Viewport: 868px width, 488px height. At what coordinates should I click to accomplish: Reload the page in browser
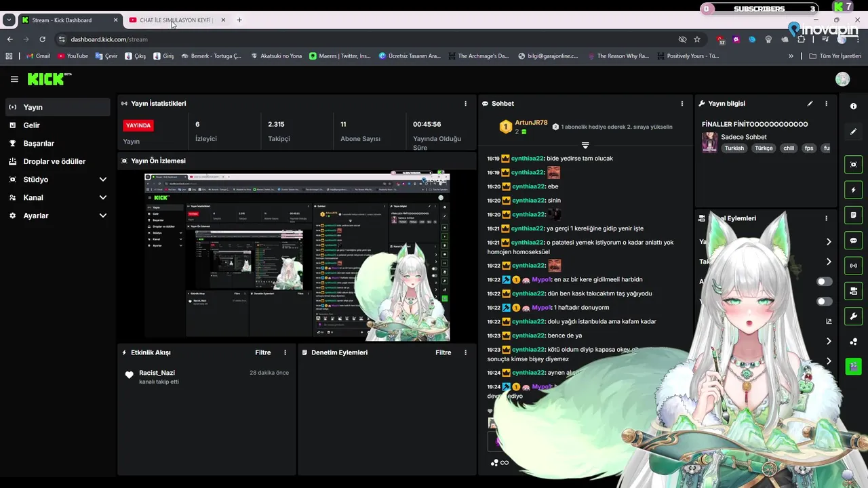pos(42,39)
